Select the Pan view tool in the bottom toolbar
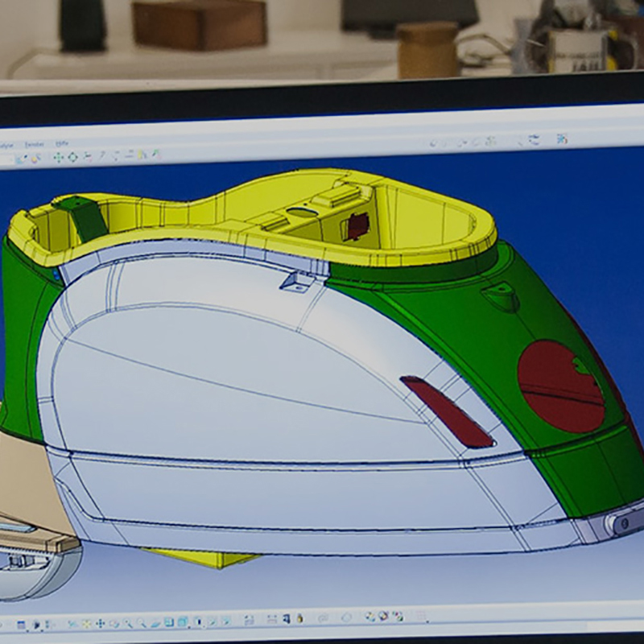 pos(100,624)
